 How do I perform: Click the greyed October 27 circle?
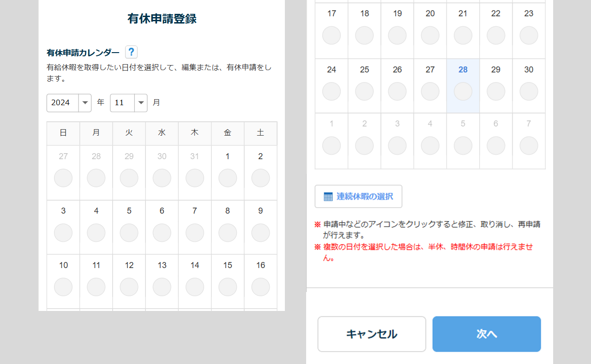[x=63, y=178]
